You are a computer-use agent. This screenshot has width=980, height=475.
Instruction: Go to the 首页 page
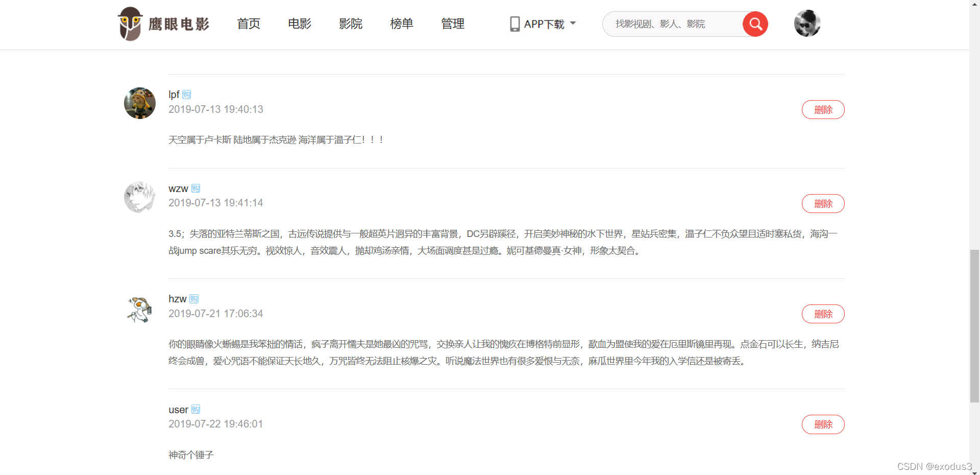pyautogui.click(x=249, y=23)
